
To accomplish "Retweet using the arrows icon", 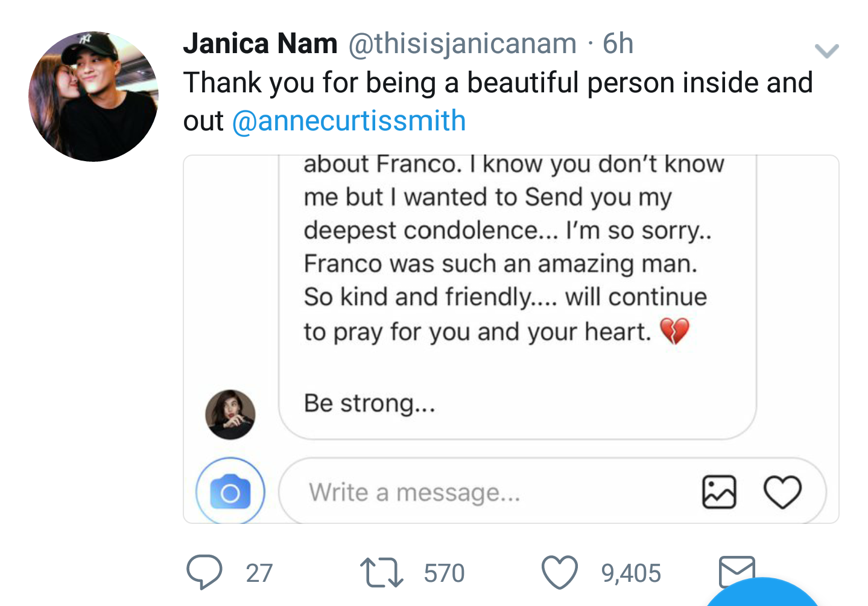I will 381,573.
